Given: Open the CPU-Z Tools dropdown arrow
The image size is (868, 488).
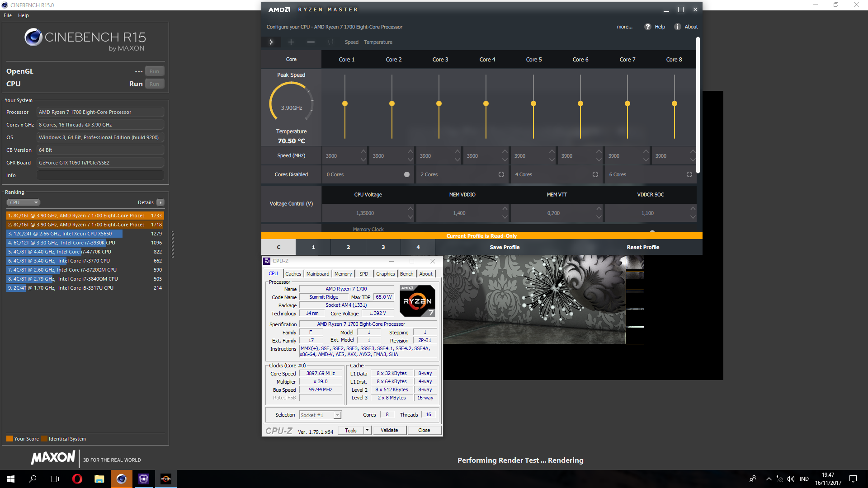Looking at the screenshot, I should pyautogui.click(x=367, y=430).
